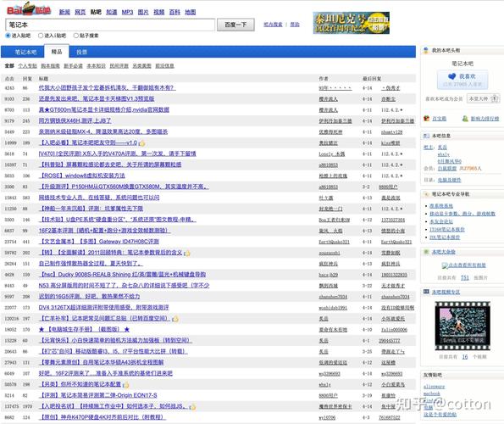This screenshot has width=504, height=424.
Task: Open the 图片 link in top navigation
Action: [x=143, y=12]
